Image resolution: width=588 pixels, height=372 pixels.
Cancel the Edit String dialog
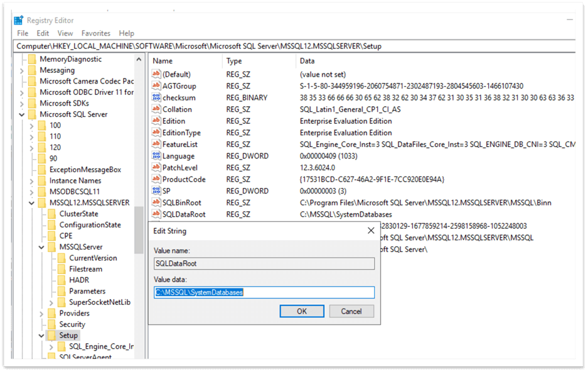click(351, 311)
